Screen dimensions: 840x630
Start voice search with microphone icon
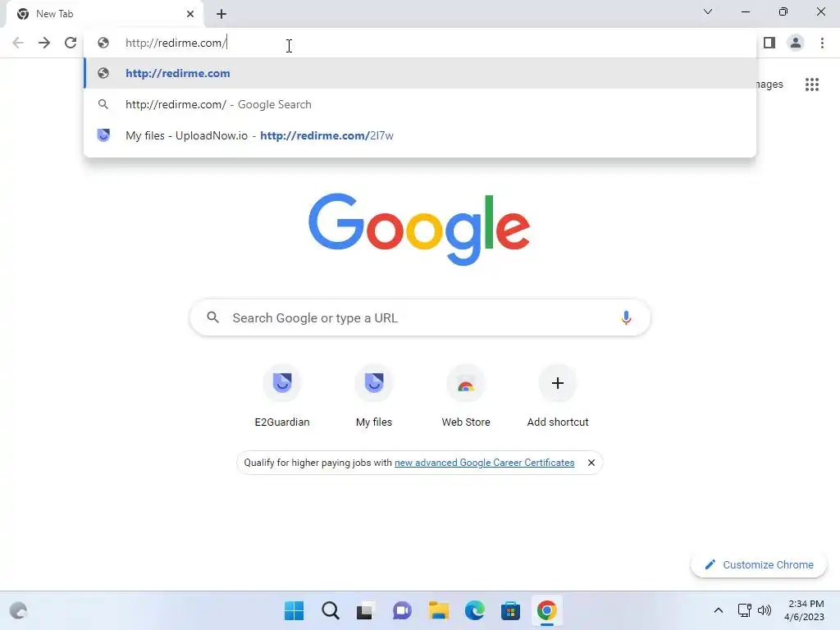[x=626, y=317]
